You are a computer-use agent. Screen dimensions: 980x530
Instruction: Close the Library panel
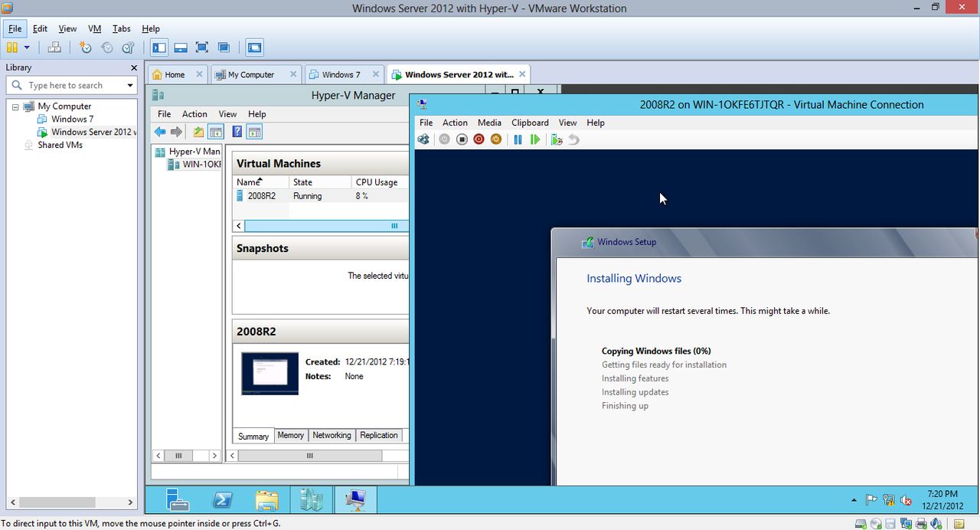point(134,67)
